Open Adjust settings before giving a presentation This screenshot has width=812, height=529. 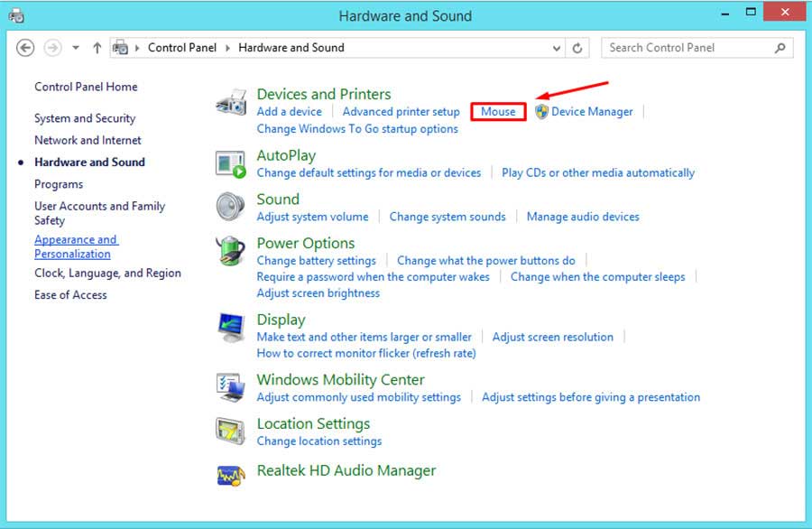click(x=591, y=397)
